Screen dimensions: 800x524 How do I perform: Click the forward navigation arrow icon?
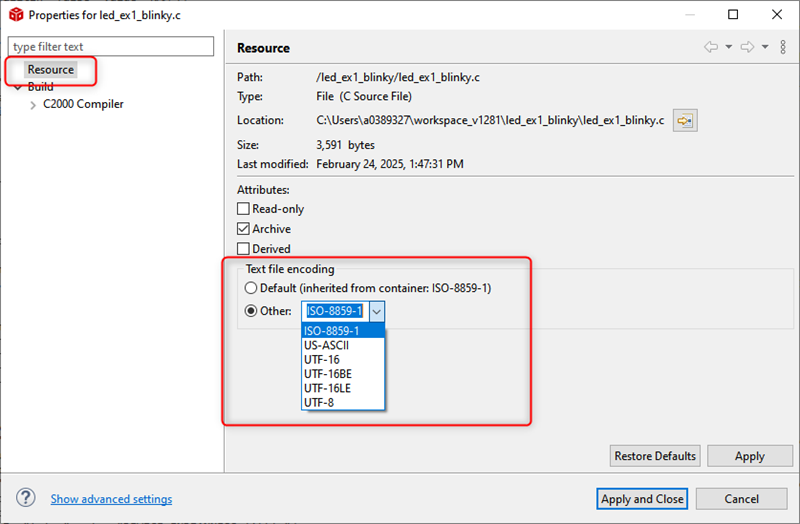pos(747,47)
